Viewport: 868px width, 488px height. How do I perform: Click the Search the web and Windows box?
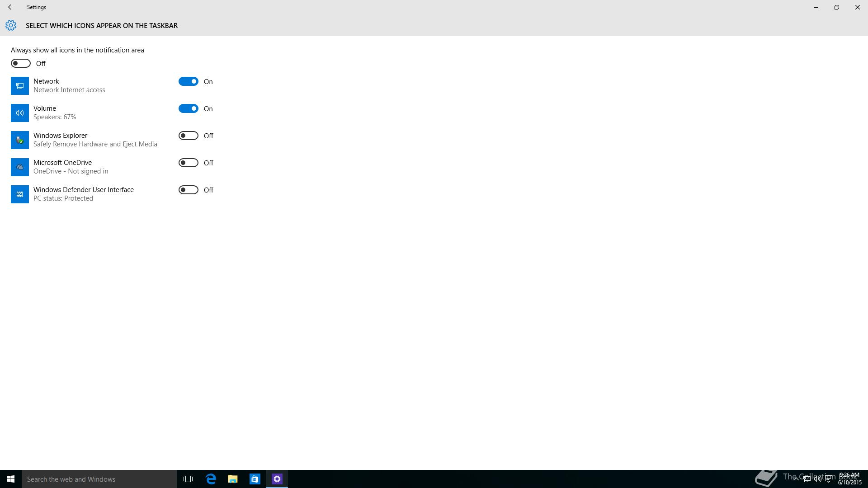click(x=99, y=479)
